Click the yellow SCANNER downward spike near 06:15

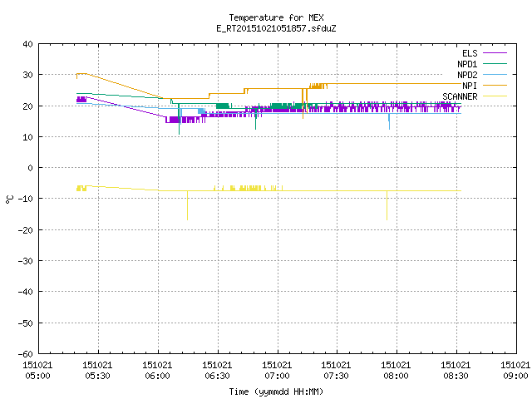[x=187, y=205]
